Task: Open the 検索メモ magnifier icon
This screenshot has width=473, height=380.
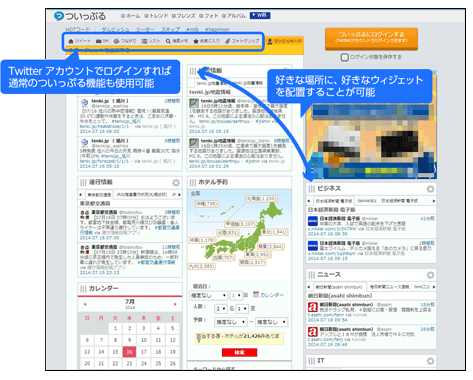Action: pos(168,41)
